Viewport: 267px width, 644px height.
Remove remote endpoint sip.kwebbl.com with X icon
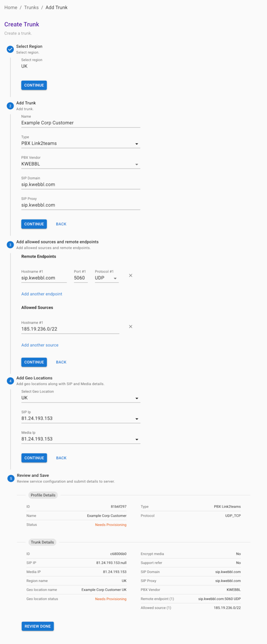click(x=130, y=275)
